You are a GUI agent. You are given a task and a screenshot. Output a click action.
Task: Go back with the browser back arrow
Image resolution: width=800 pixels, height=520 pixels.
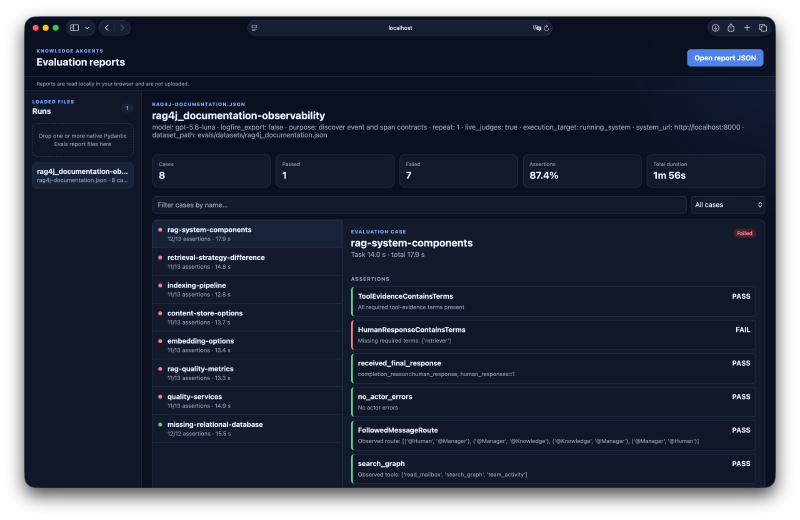click(x=107, y=28)
